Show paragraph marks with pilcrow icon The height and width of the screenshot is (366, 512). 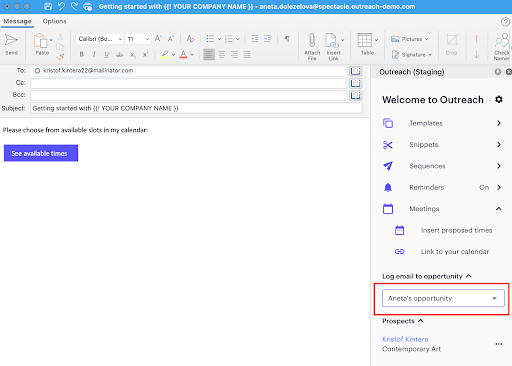coord(287,39)
